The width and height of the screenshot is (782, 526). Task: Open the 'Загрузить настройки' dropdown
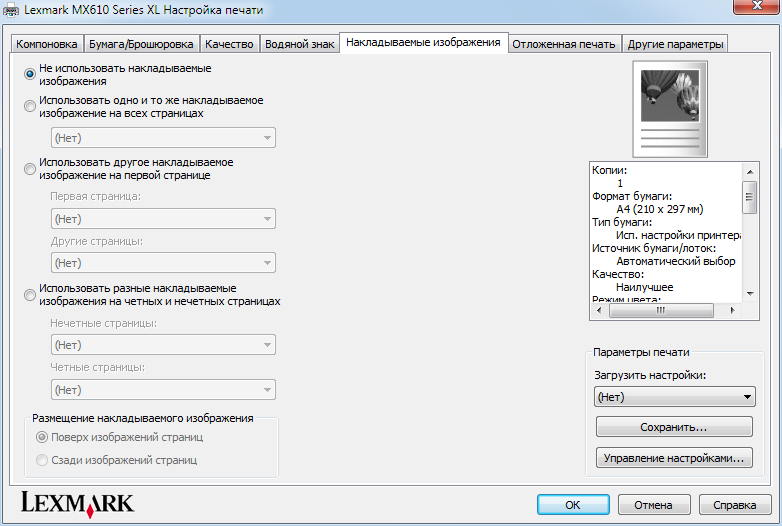tap(675, 397)
